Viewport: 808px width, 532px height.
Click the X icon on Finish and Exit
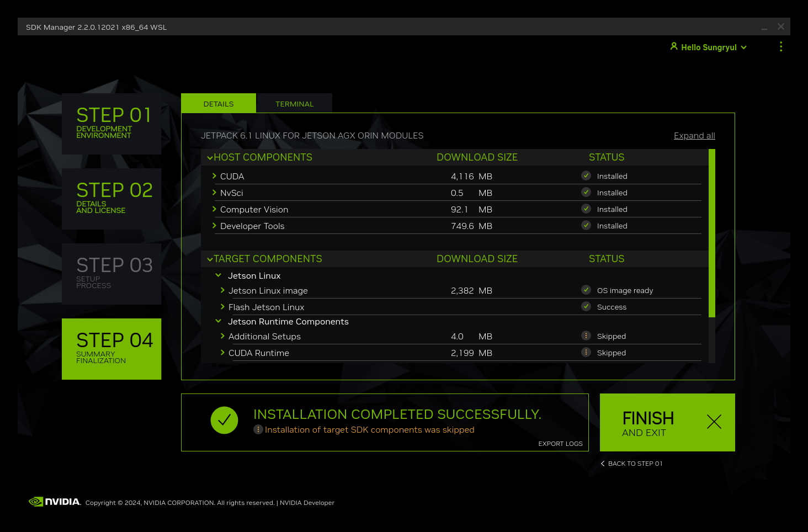[714, 422]
